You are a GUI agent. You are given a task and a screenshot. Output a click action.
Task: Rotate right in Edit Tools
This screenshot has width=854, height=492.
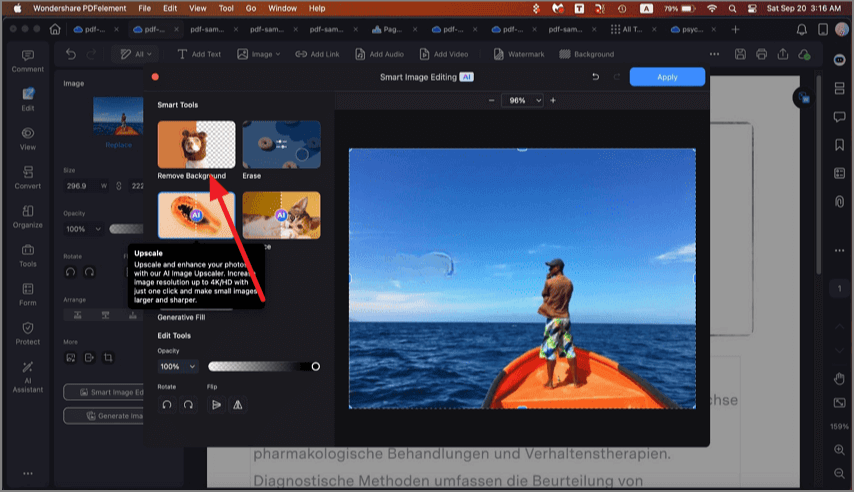point(188,405)
